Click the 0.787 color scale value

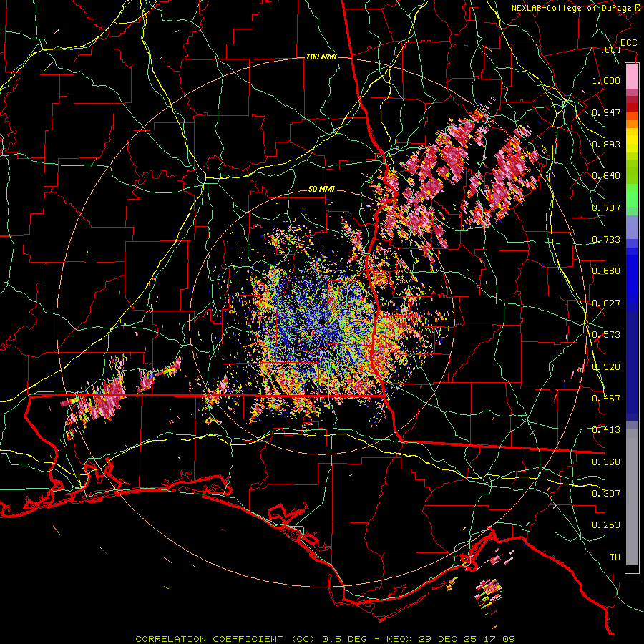606,208
